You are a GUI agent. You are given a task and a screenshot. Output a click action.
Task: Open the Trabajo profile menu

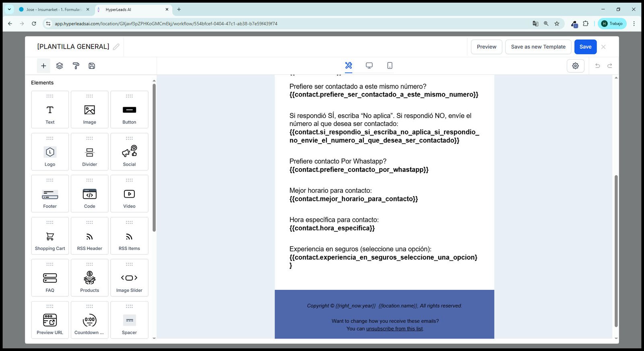[x=612, y=24]
